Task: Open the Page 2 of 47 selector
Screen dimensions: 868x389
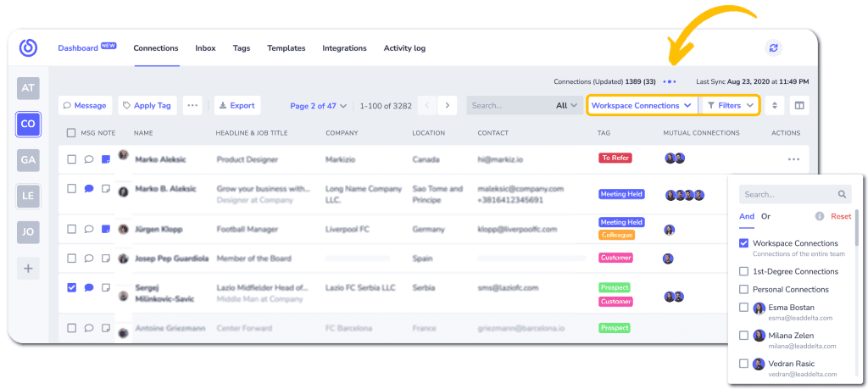Action: 319,106
